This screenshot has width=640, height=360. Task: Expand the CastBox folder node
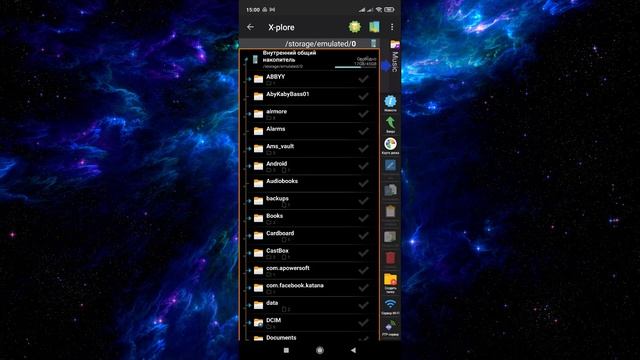pyautogui.click(x=249, y=253)
